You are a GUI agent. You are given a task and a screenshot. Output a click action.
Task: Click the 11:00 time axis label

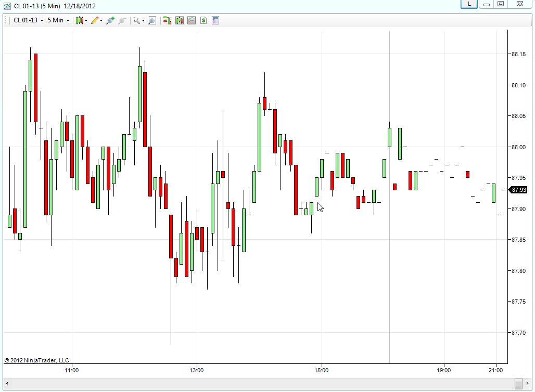[x=72, y=370]
